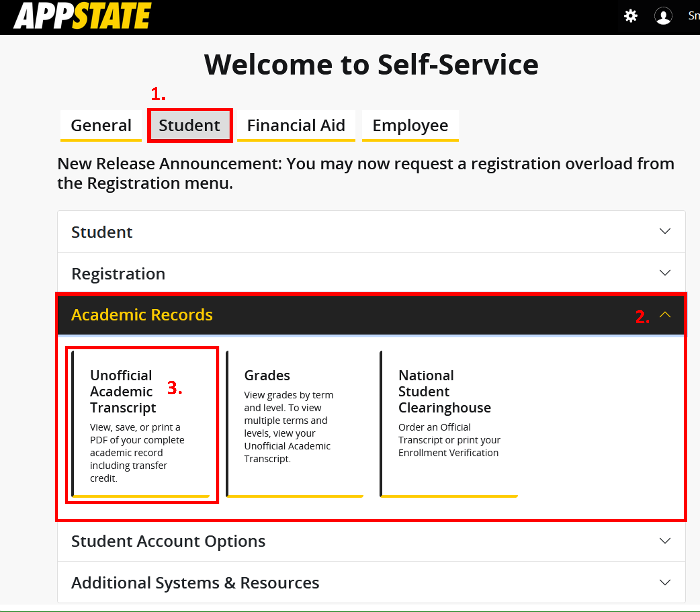Image resolution: width=700 pixels, height=612 pixels.
Task: Expand Student Account Options chevron
Action: click(665, 541)
